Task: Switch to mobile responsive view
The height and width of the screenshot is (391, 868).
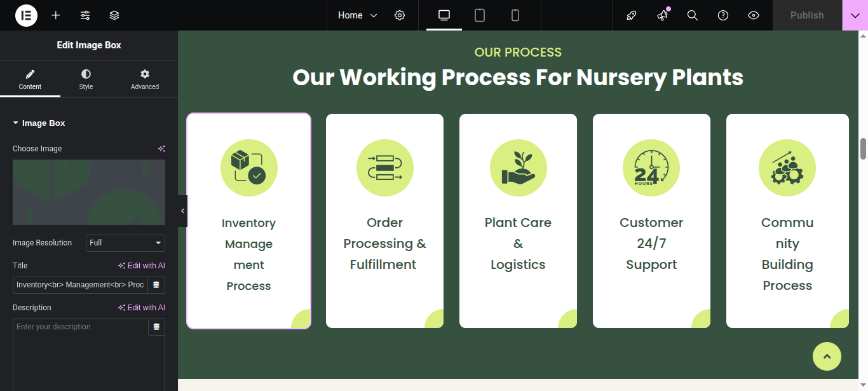Action: click(515, 15)
